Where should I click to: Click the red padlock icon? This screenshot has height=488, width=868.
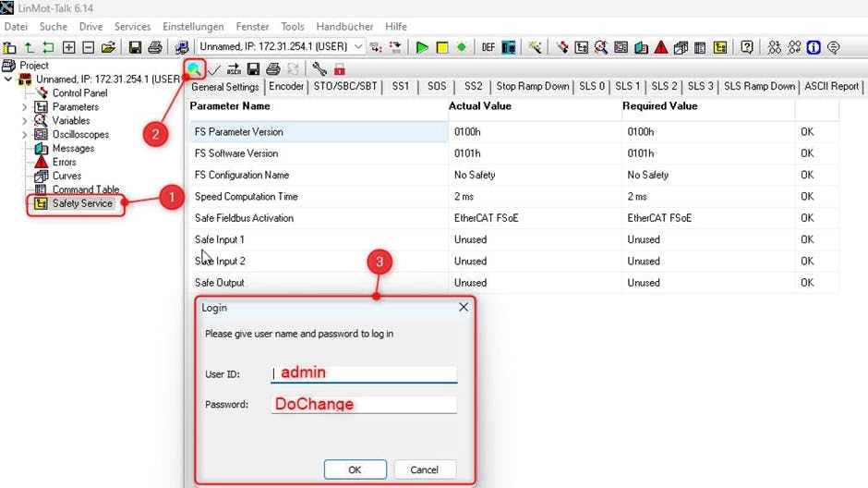(x=340, y=69)
